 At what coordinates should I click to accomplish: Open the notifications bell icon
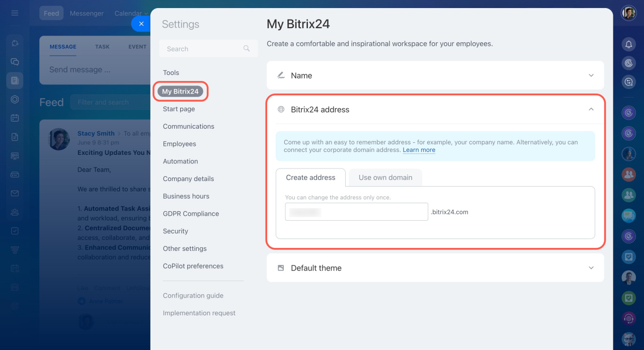[628, 44]
